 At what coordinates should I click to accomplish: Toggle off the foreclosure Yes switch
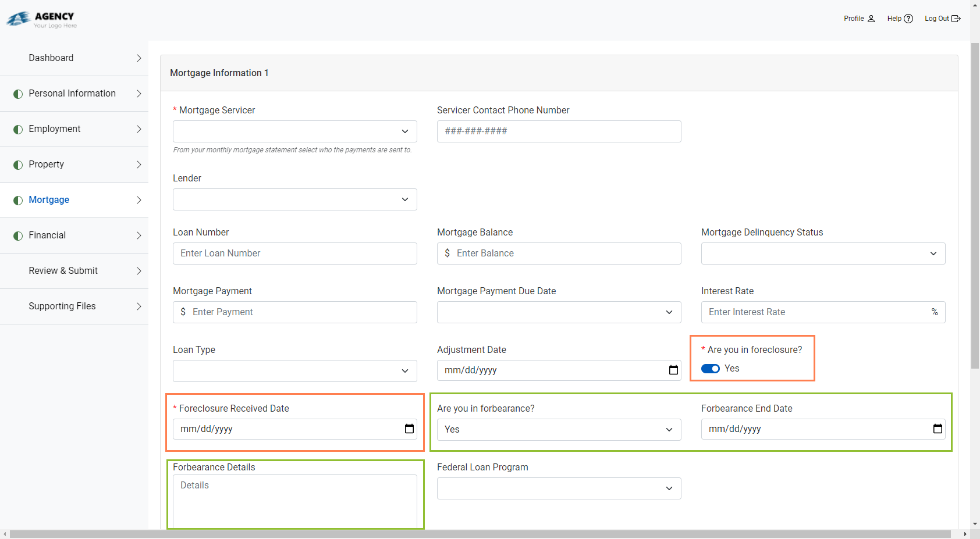click(x=711, y=369)
